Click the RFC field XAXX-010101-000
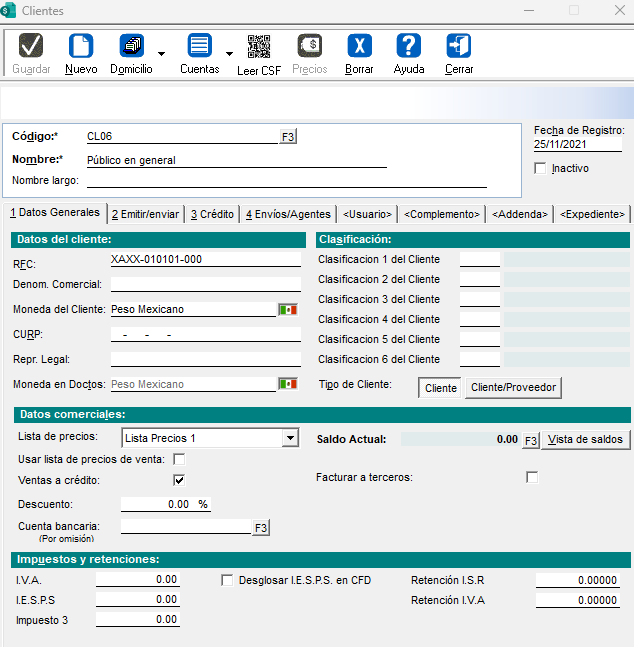Image resolution: width=634 pixels, height=647 pixels. (206, 260)
